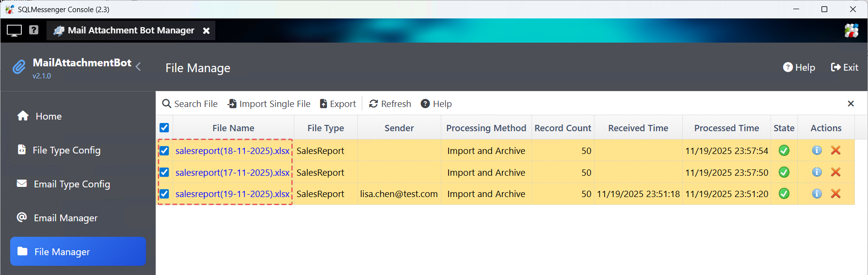Click the lisa.chen@test.com sender cell
Viewport: 868px width, 275px height.
(399, 194)
